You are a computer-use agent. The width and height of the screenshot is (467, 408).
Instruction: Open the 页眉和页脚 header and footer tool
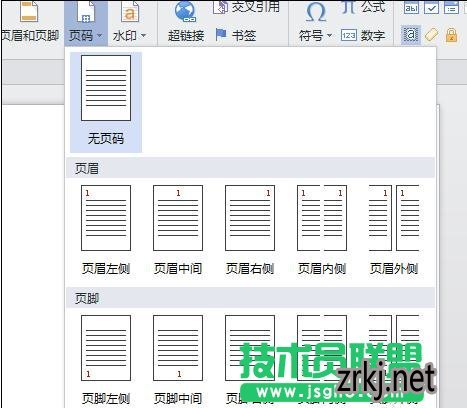(30, 23)
